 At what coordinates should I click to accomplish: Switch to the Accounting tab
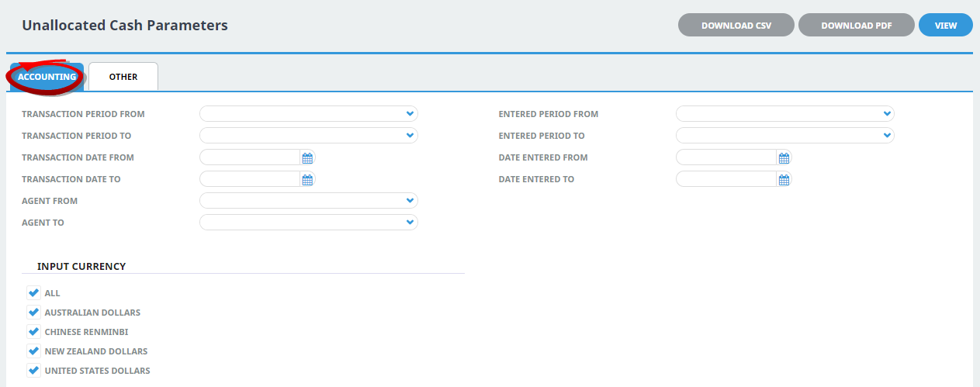(x=47, y=77)
